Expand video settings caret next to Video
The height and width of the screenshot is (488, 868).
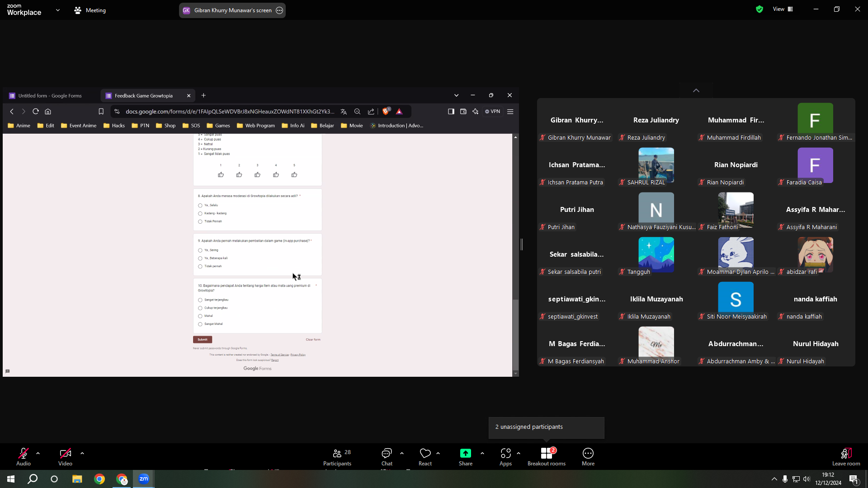(82, 453)
